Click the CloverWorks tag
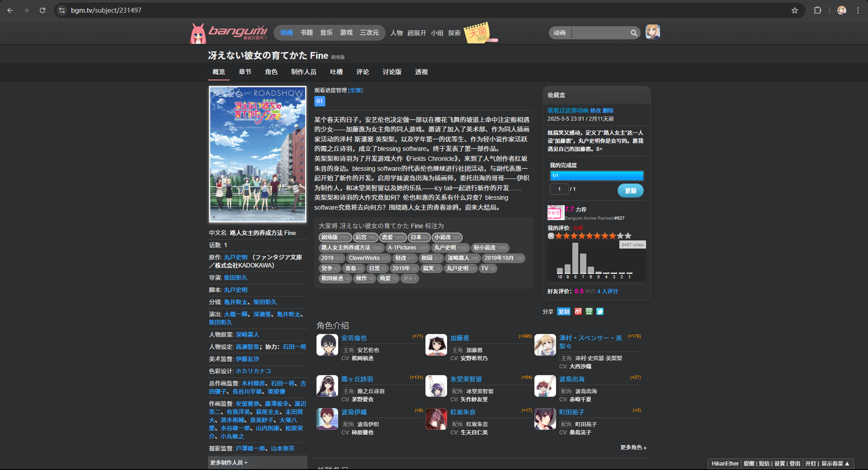868x470 pixels. coord(368,258)
